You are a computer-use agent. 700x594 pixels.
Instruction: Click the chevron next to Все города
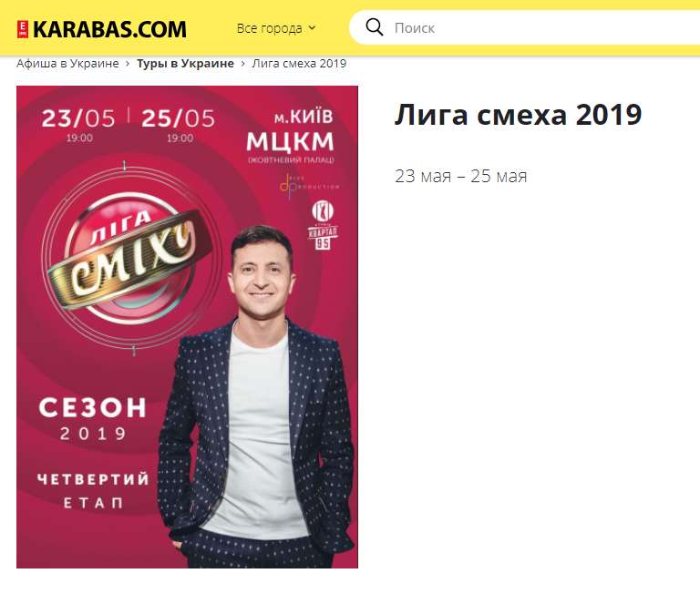312,27
